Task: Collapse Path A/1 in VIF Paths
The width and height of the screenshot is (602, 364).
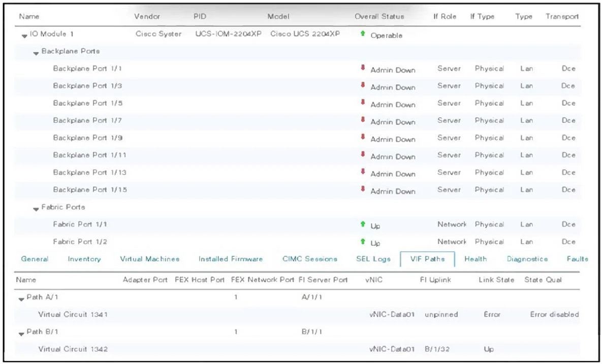Action: (21, 299)
